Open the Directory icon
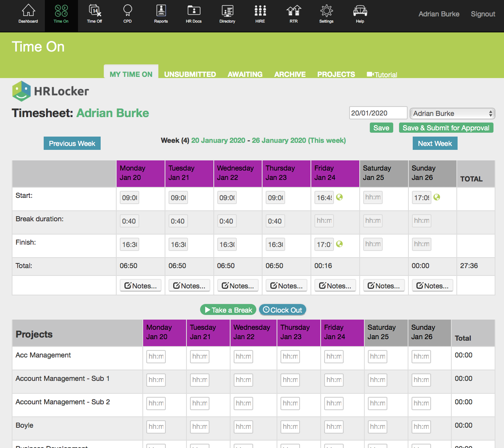 coord(227,14)
